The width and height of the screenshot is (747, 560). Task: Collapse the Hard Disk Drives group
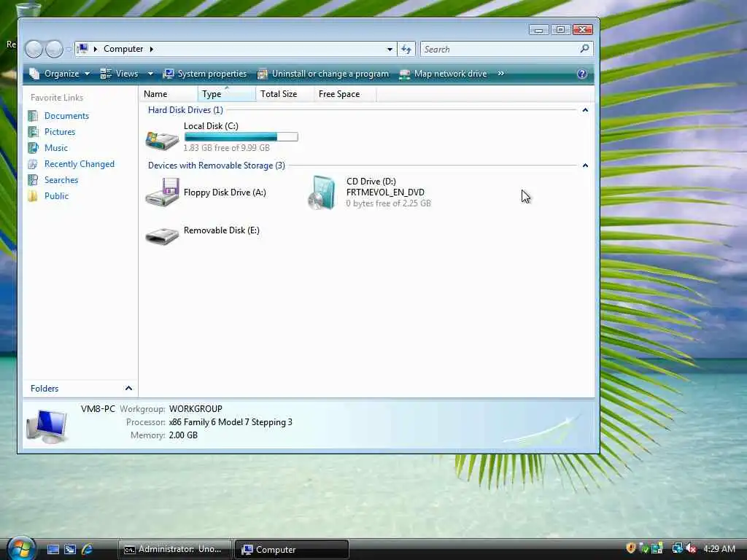tap(586, 110)
